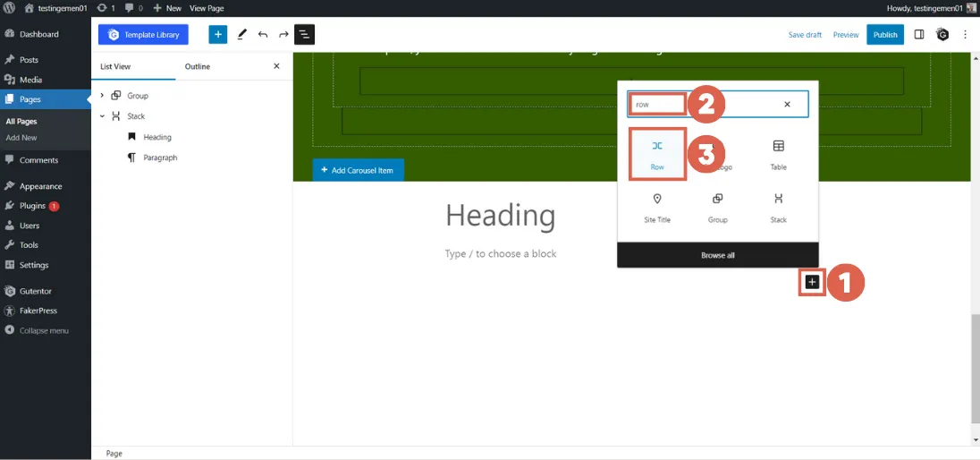Click Browse all in block inserter
Screen dimensions: 980x460
tap(717, 255)
